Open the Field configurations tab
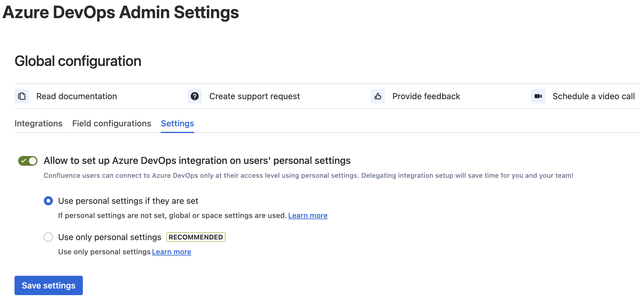Screen dimensions: 644x306 coord(112,123)
